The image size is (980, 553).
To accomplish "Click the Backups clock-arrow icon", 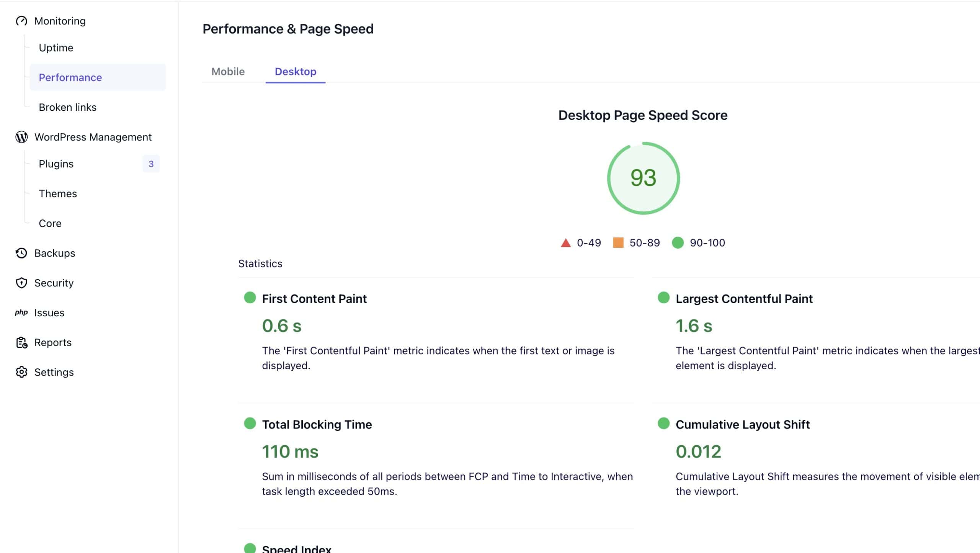I will [21, 253].
